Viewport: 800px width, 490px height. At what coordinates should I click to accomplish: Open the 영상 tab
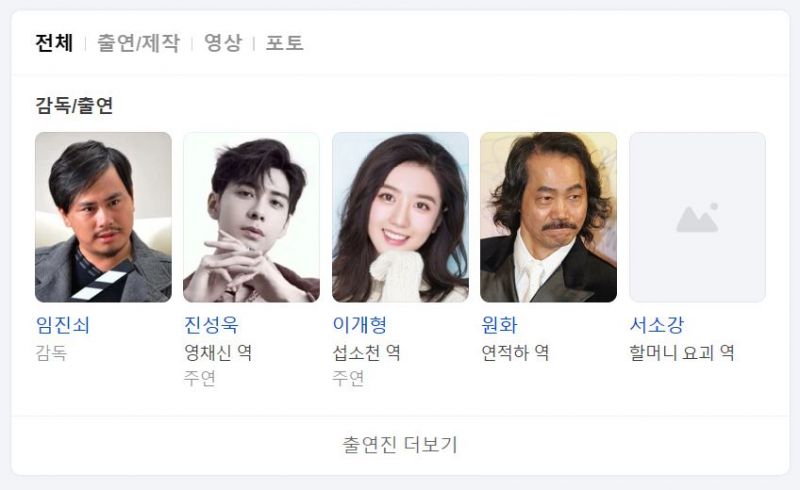click(222, 43)
